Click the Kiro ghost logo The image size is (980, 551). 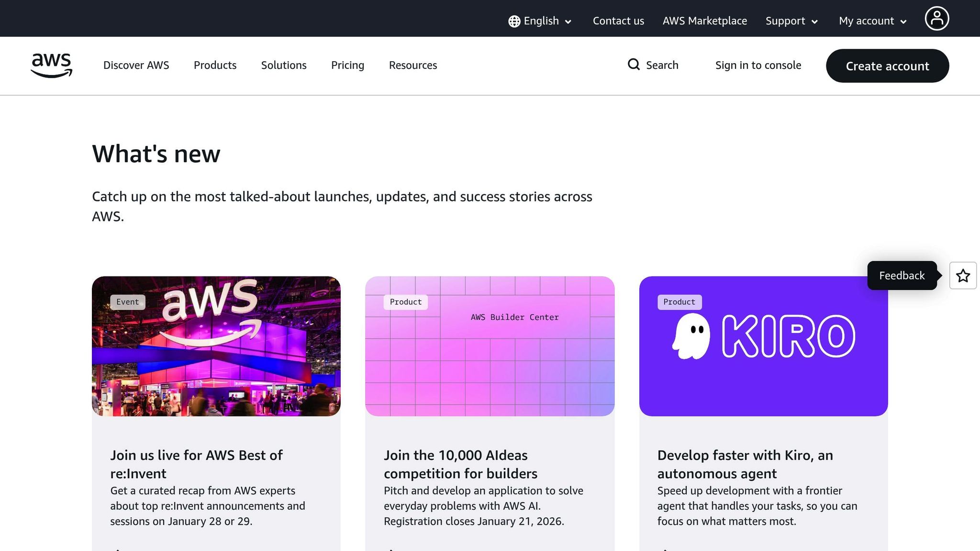(691, 336)
